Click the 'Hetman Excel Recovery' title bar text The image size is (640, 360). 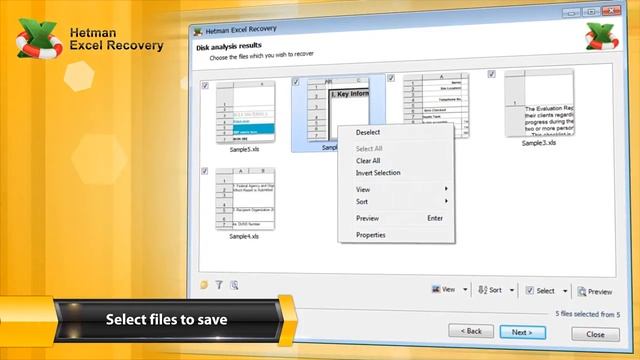[x=241, y=30]
